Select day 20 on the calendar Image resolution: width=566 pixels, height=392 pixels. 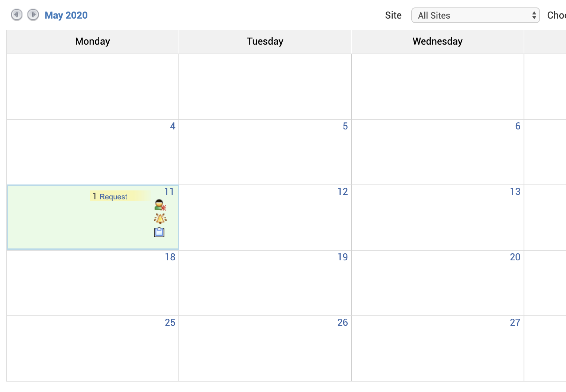click(515, 257)
